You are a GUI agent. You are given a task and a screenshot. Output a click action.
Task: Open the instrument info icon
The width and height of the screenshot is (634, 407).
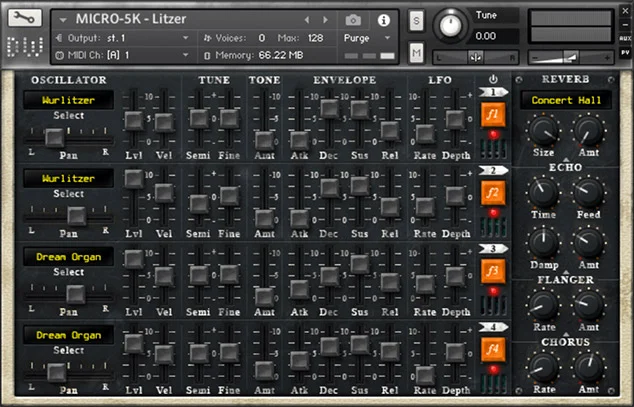tap(383, 20)
